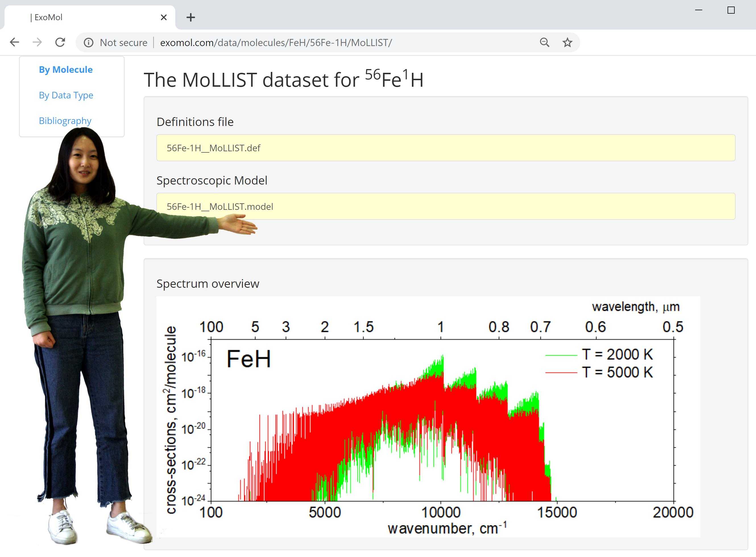Viewport: 756px width, 557px height.
Task: Open site info Not secure icon
Action: (x=89, y=42)
